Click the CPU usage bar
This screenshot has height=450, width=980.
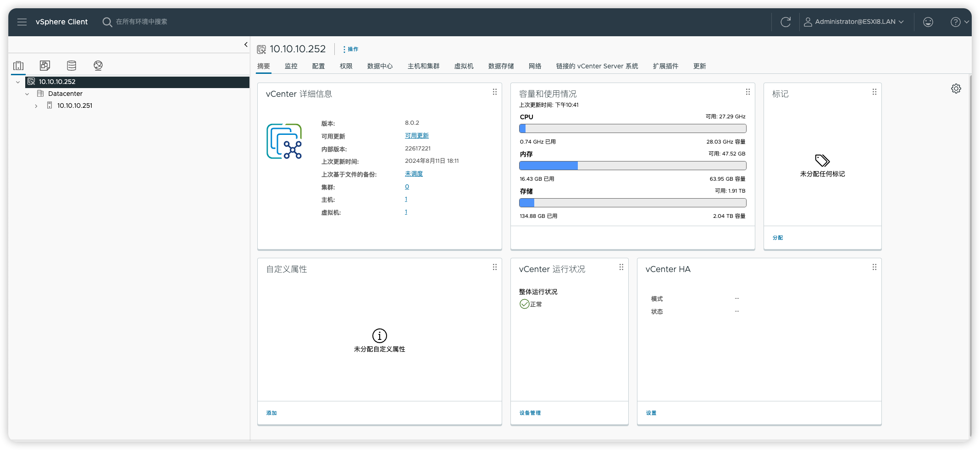click(x=632, y=128)
